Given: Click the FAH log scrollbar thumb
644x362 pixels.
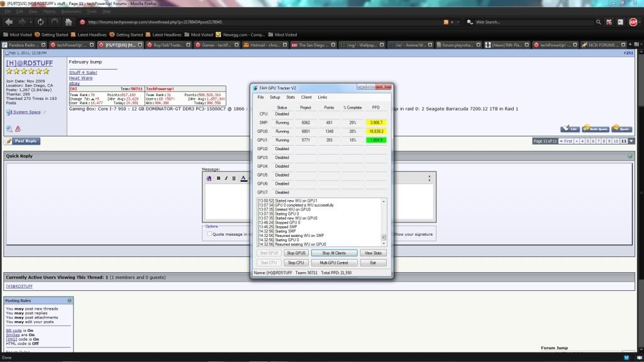Looking at the screenshot, I should point(384,237).
